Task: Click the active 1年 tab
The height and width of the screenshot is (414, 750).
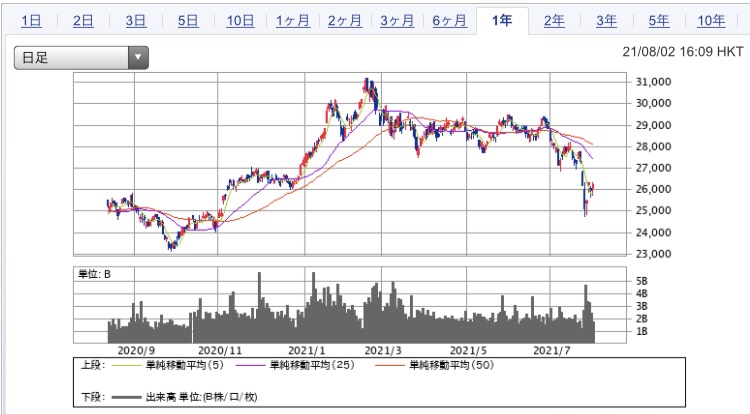Action: [x=502, y=21]
